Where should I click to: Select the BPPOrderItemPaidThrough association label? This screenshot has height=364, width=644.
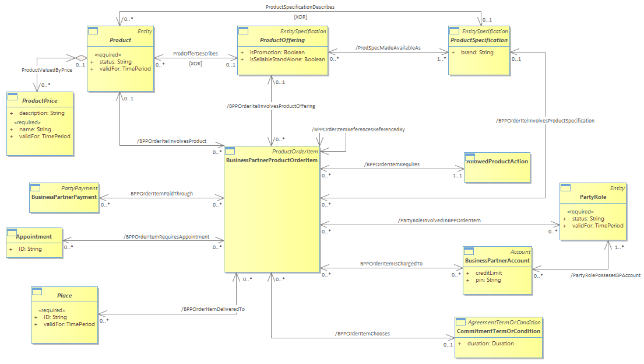[162, 194]
